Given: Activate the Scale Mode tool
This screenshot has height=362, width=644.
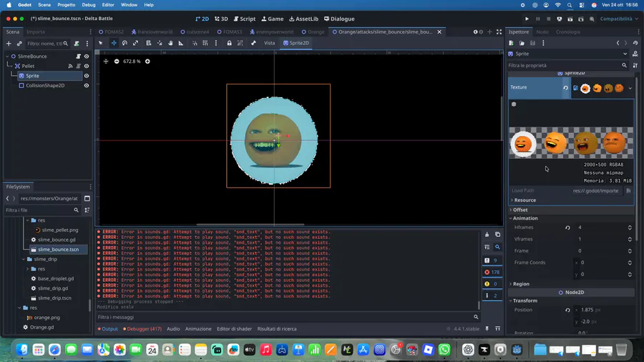Looking at the screenshot, I should (135, 43).
